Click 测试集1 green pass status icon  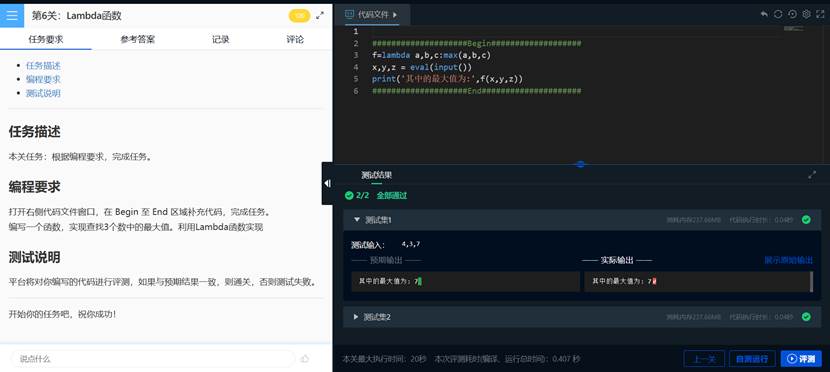pos(806,220)
